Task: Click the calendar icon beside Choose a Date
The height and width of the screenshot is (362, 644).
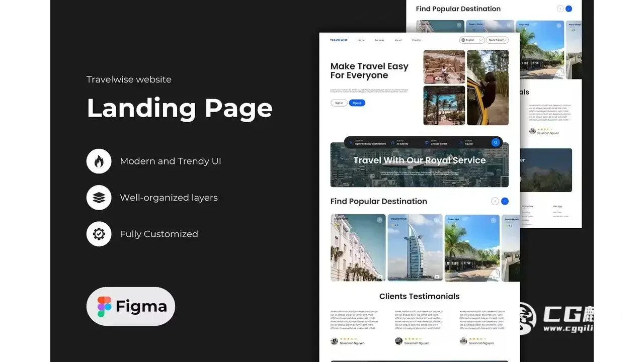Action: [427, 142]
